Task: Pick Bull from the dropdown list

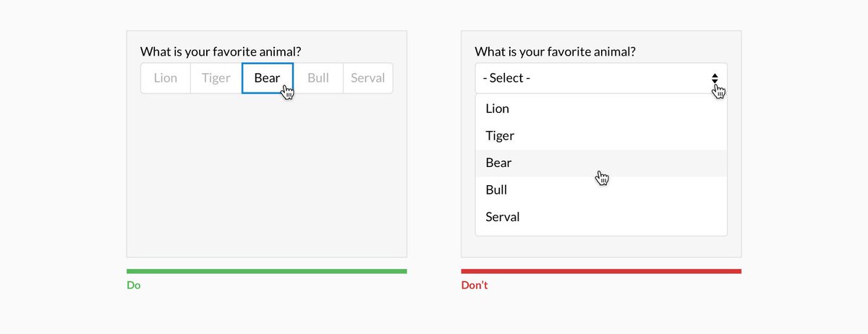Action: (496, 190)
